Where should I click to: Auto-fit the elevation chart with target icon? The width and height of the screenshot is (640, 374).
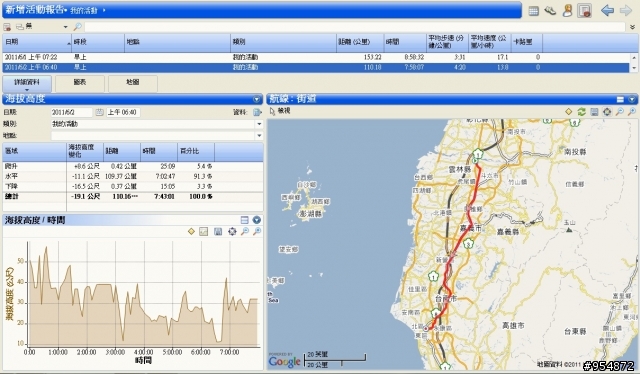pyautogui.click(x=232, y=232)
